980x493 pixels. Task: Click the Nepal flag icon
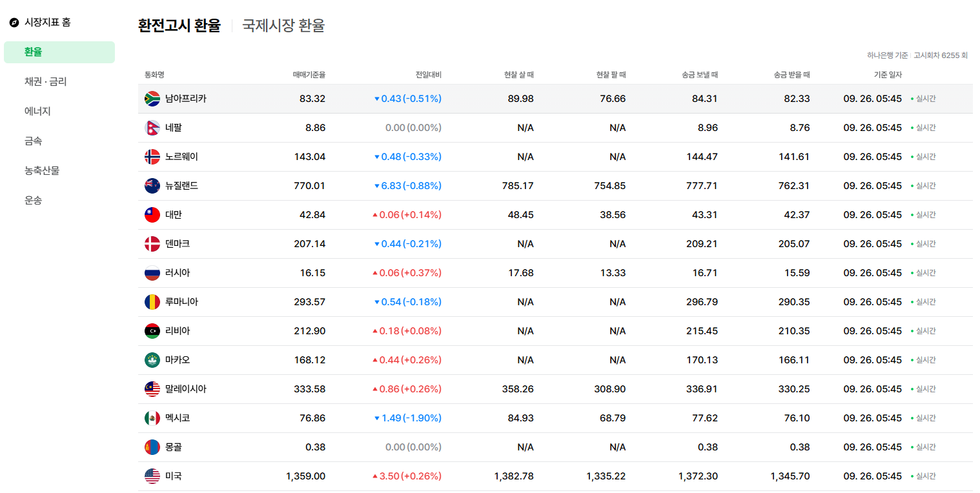152,128
